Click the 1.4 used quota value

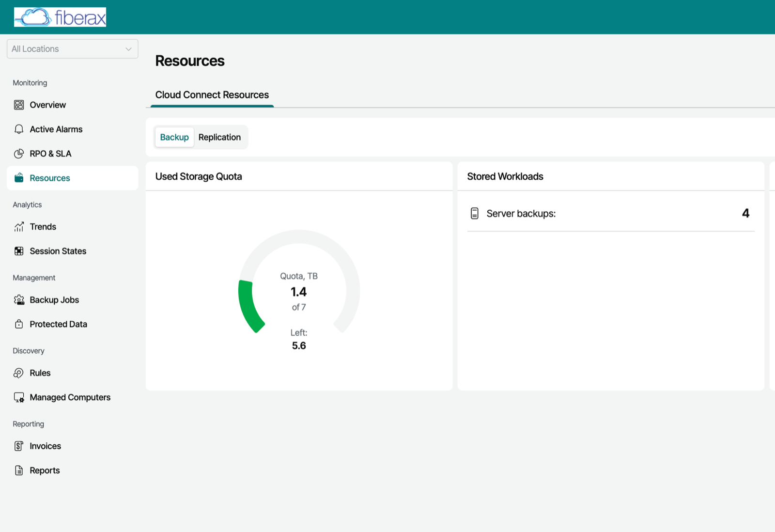pos(298,292)
